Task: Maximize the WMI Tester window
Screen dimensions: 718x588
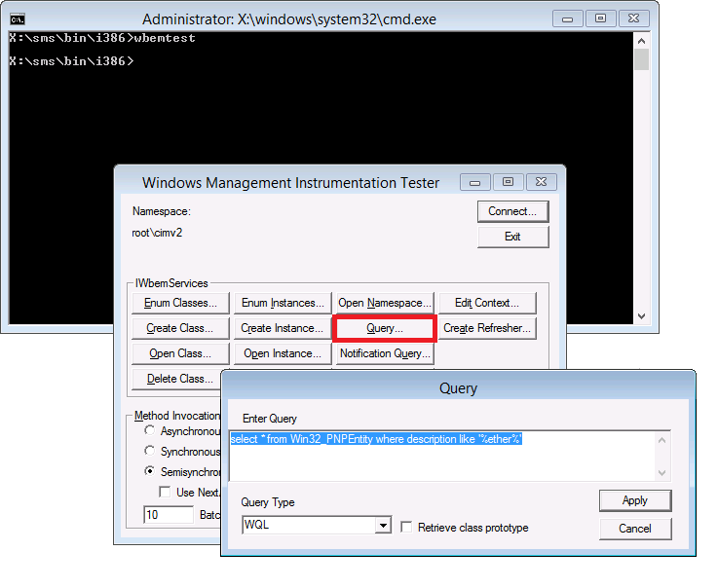Action: [x=508, y=182]
